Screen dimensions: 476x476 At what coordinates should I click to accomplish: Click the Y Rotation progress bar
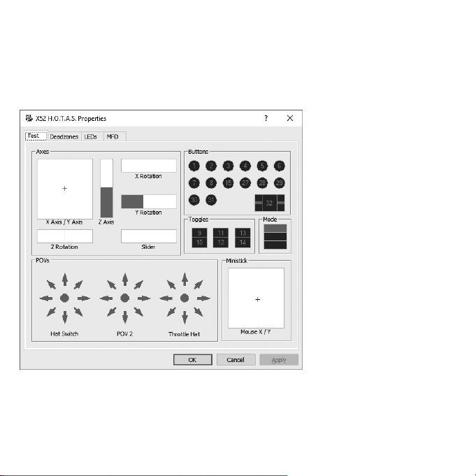click(149, 201)
